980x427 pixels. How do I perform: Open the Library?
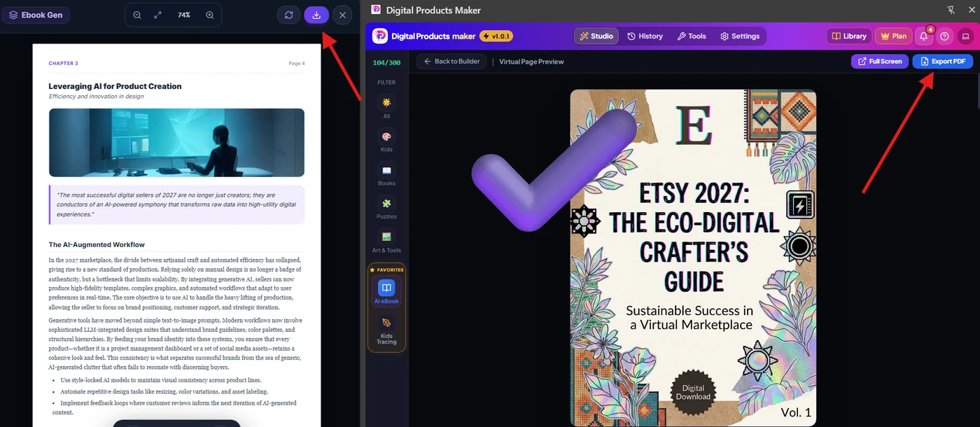848,36
